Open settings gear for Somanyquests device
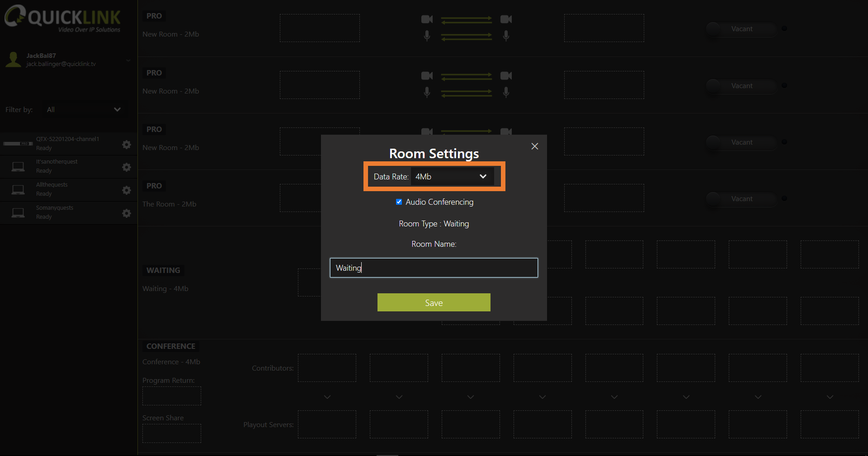The width and height of the screenshot is (868, 456). (127, 213)
